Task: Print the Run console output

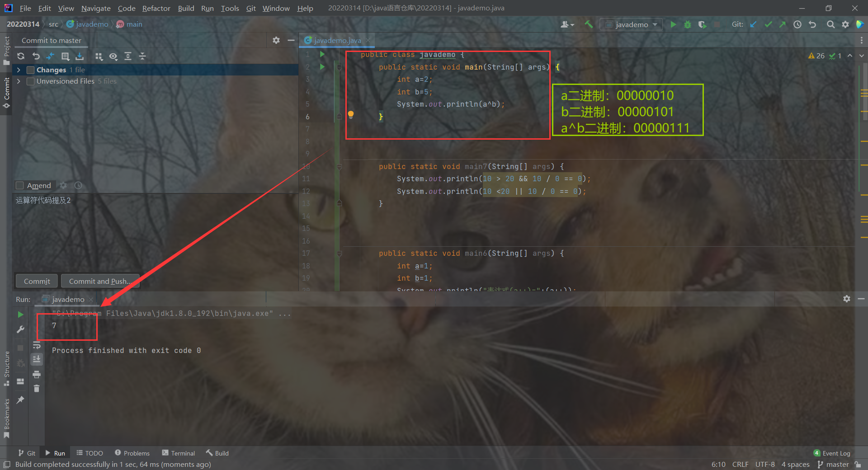Action: 37,374
